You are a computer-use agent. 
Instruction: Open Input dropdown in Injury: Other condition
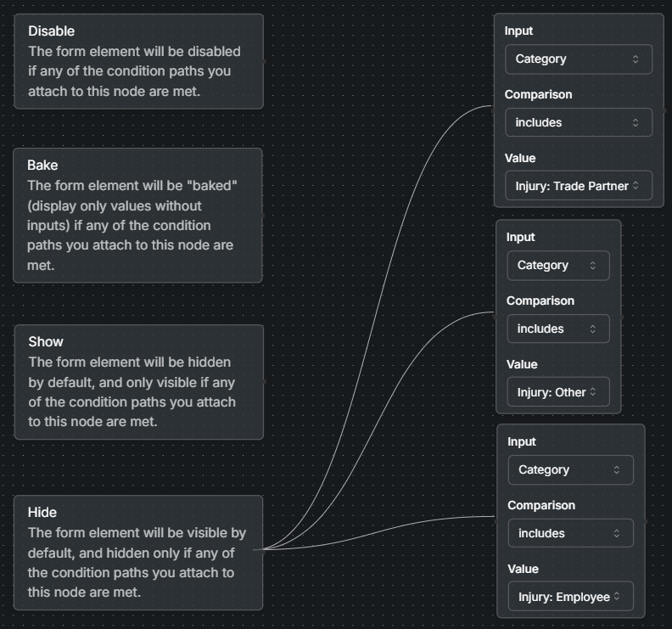(x=557, y=266)
